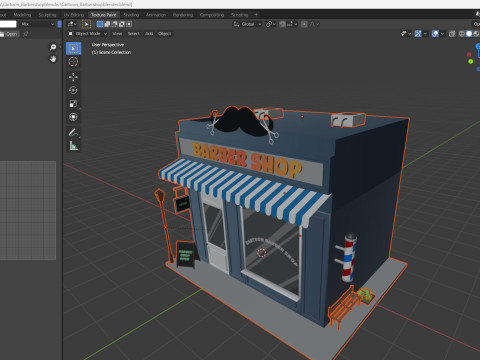Screen dimensions: 480x360
Task: Select the Scale tool
Action: (x=73, y=104)
